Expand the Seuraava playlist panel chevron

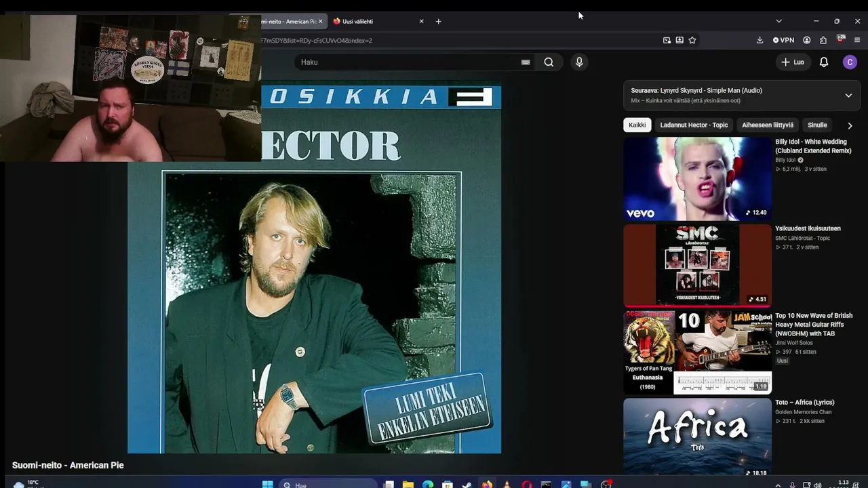pos(848,96)
